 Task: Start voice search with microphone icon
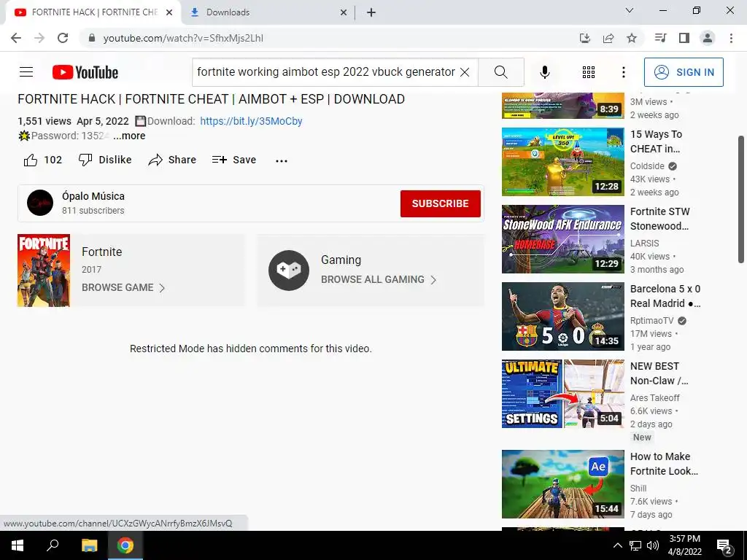point(544,72)
